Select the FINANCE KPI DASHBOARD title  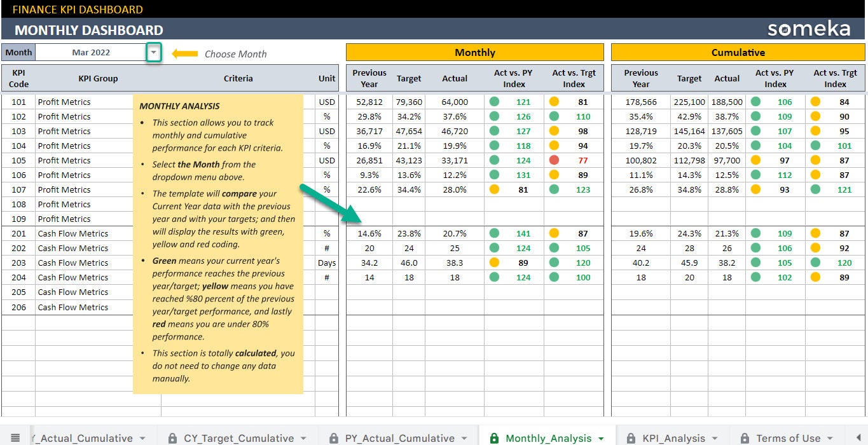click(x=78, y=10)
